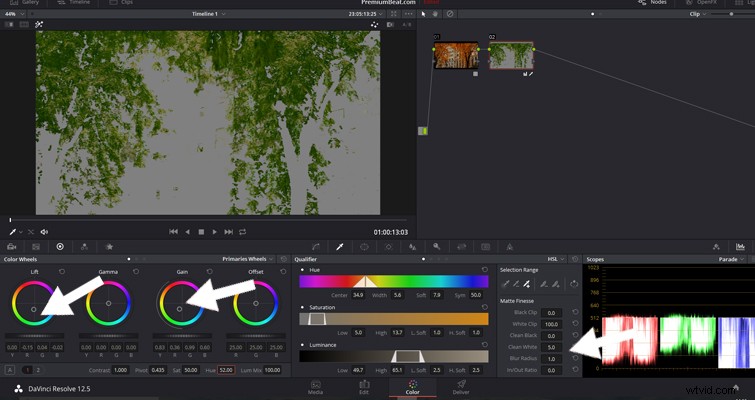Expand the Primaries Wheels mode dropdown

coord(247,259)
